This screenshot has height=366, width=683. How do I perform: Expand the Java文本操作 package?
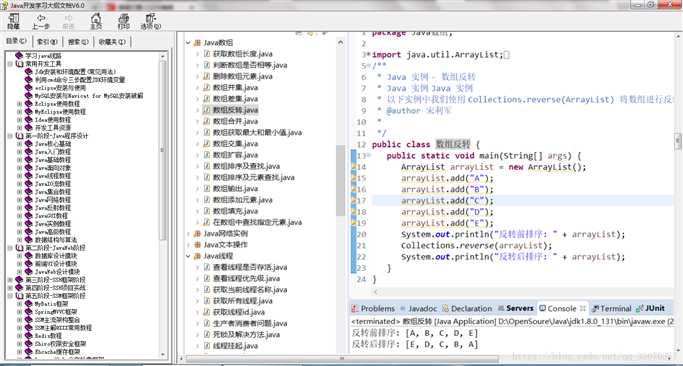(x=188, y=245)
